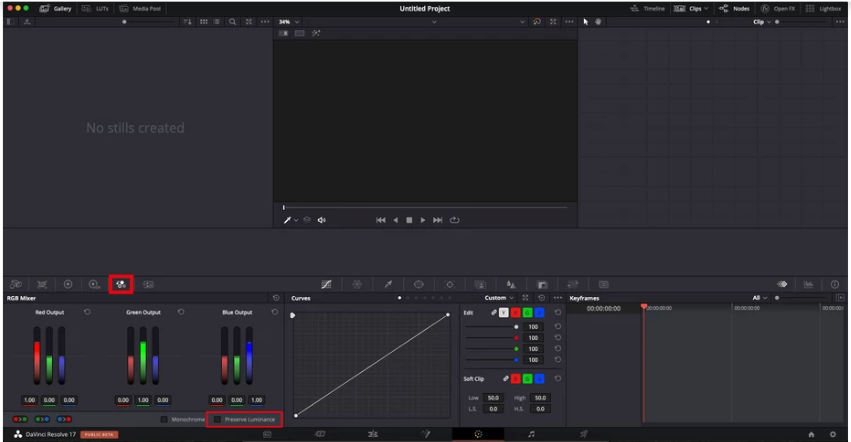851x442 pixels.
Task: Open the Curves palette icon
Action: [326, 285]
